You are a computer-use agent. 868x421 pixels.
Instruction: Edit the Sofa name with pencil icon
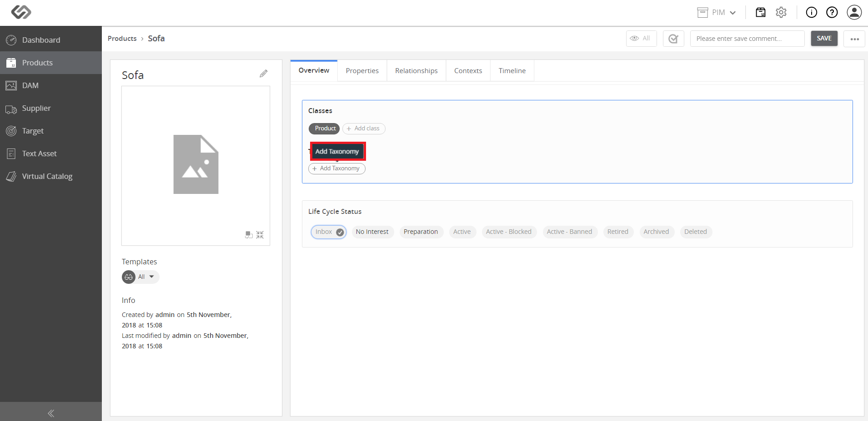tap(264, 74)
